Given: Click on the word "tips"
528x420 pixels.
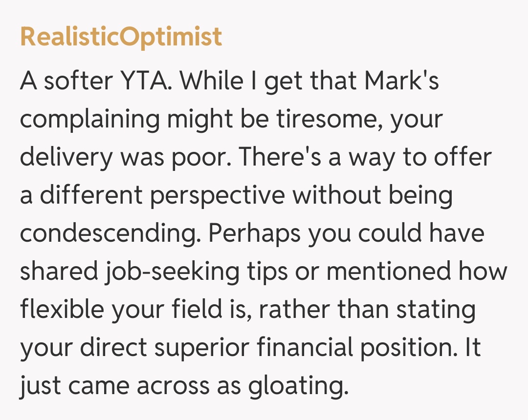Looking at the screenshot, I should tap(272, 272).
